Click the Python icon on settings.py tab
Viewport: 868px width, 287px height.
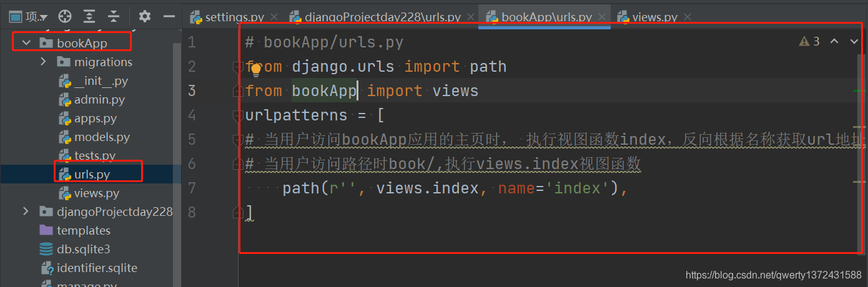[x=196, y=17]
